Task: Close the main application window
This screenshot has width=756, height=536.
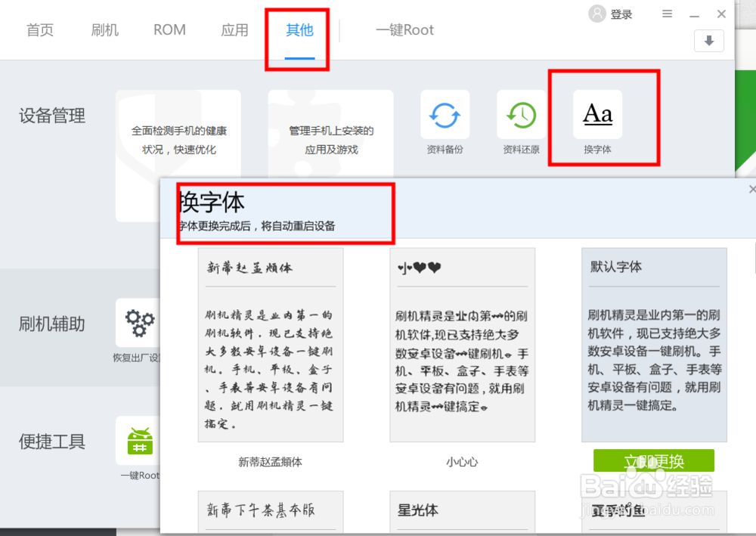Action: (x=721, y=14)
